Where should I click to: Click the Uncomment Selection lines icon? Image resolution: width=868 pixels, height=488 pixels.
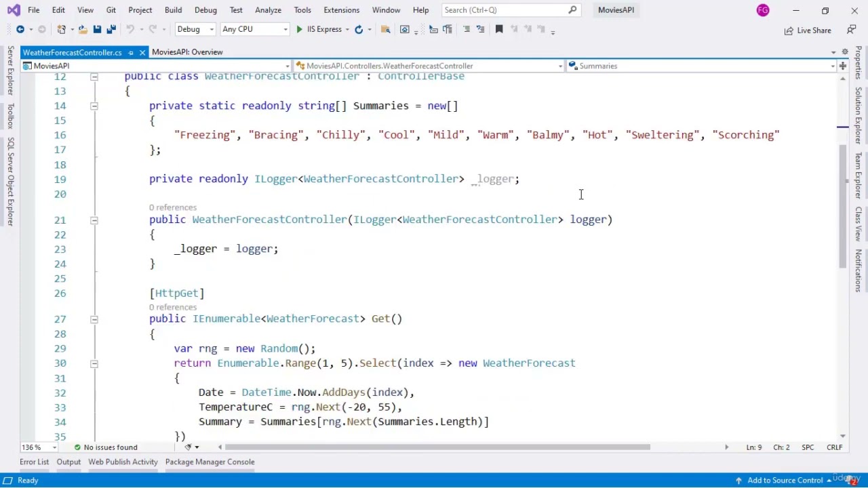point(481,29)
